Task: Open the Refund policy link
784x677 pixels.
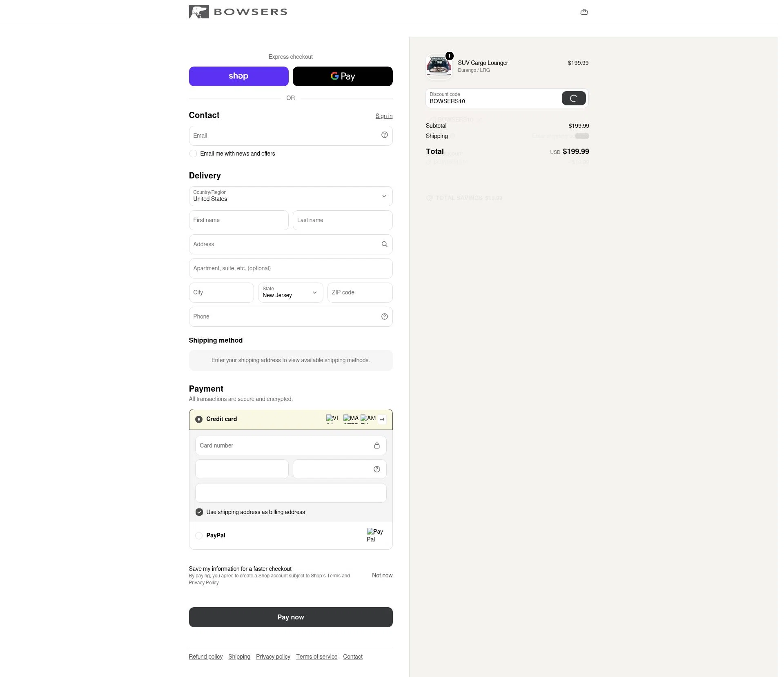Action: 205,657
